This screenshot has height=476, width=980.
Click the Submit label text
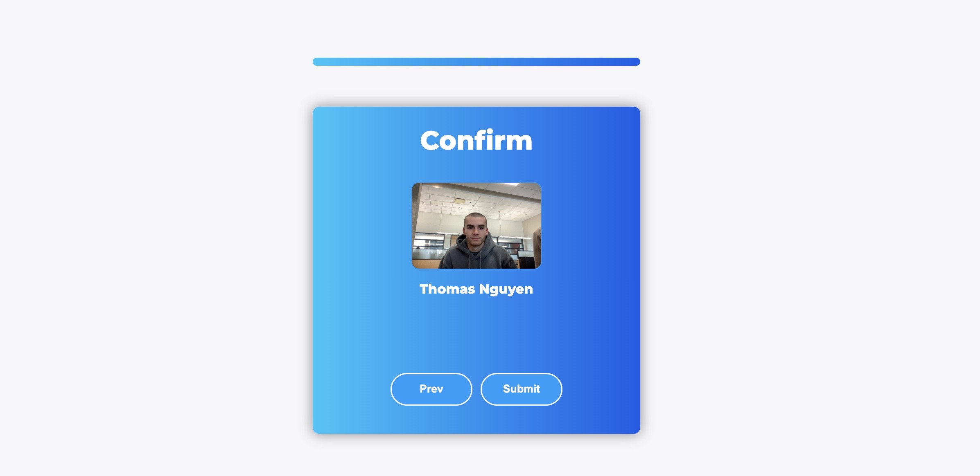pyautogui.click(x=521, y=389)
